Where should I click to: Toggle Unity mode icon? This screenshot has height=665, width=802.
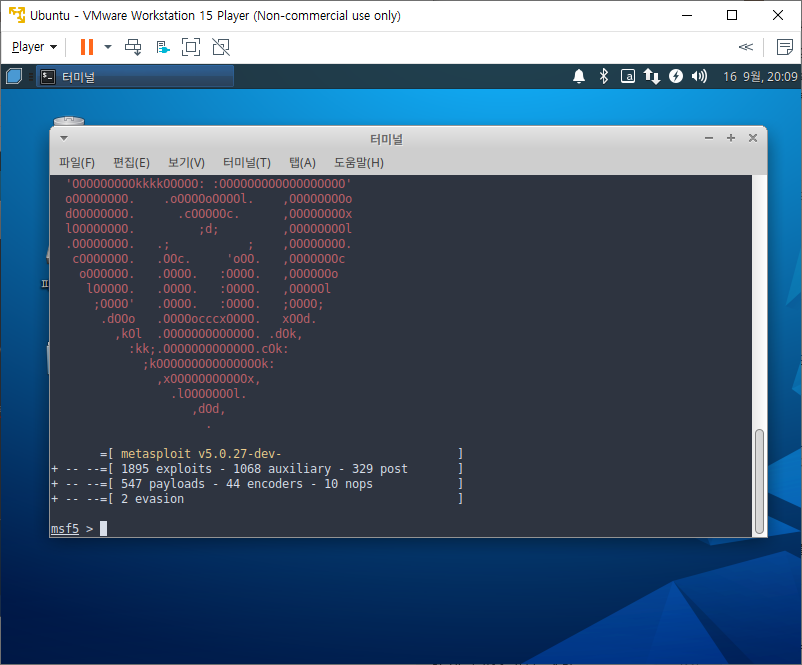[221, 47]
